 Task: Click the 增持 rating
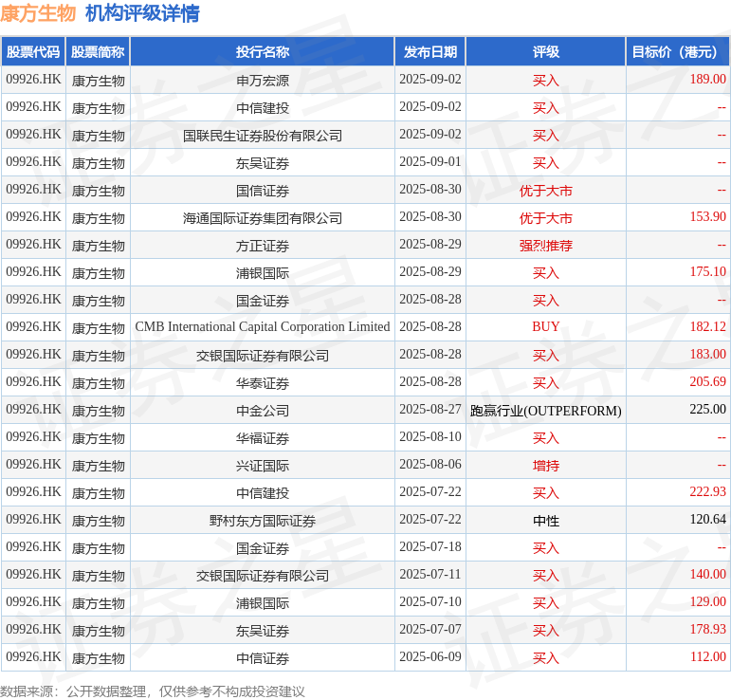pos(546,466)
